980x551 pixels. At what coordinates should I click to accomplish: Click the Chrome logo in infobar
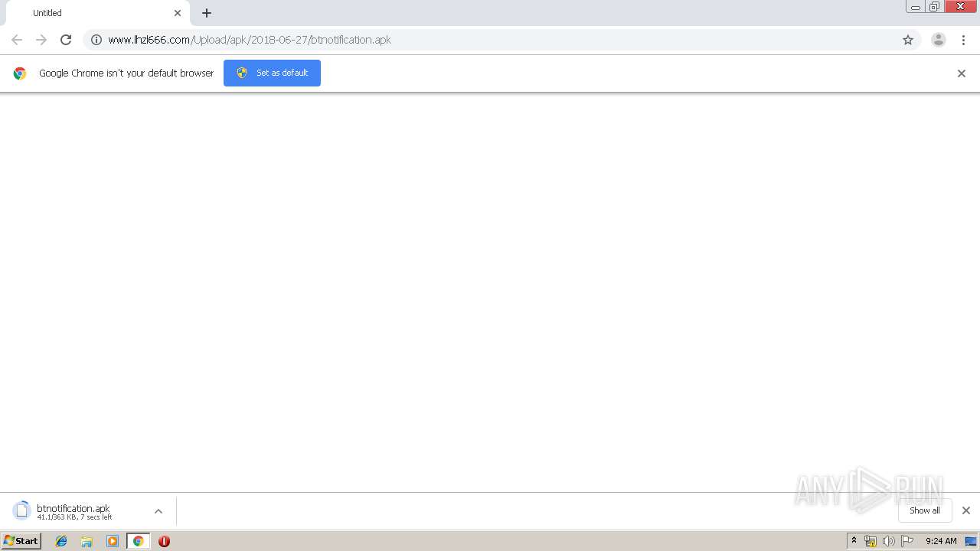point(20,73)
